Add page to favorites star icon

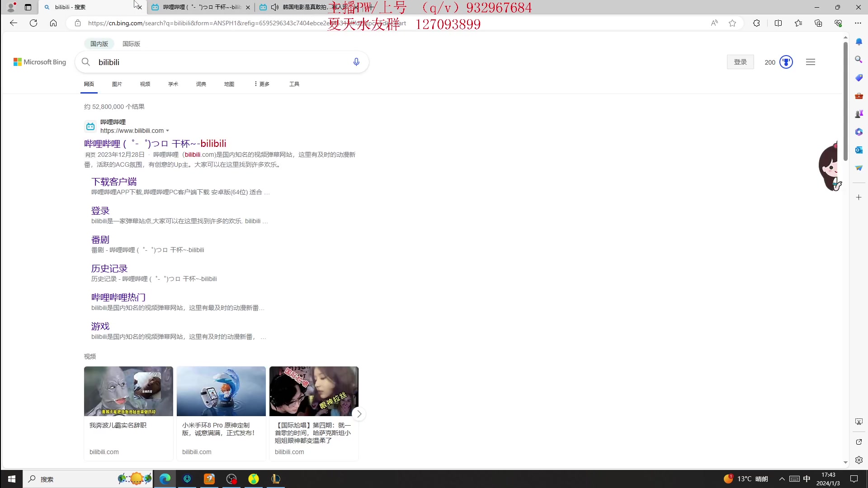(x=732, y=23)
